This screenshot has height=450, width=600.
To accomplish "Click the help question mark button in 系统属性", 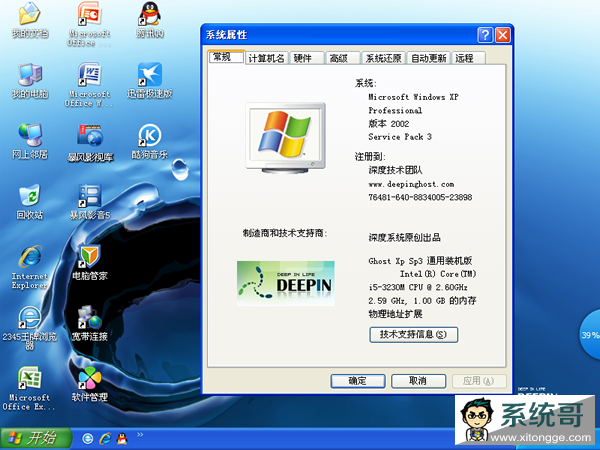I will 485,35.
